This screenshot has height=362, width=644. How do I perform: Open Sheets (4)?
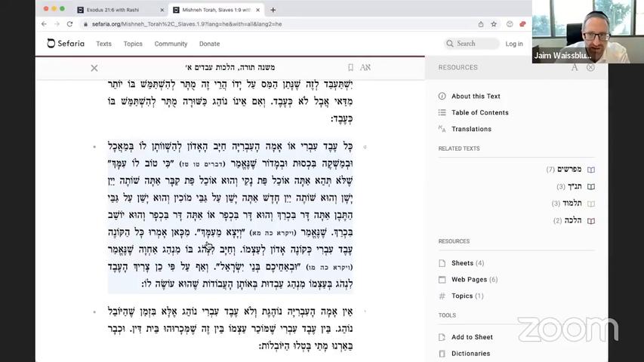click(x=467, y=263)
